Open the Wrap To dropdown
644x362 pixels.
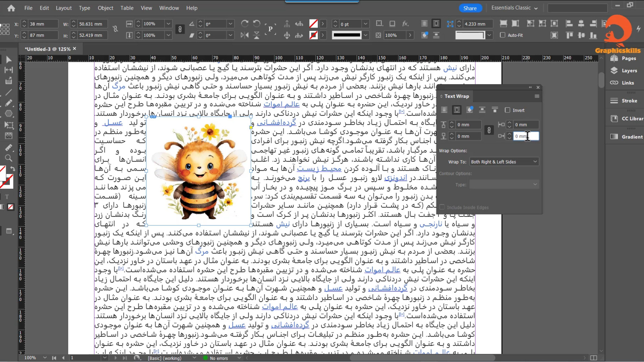504,162
